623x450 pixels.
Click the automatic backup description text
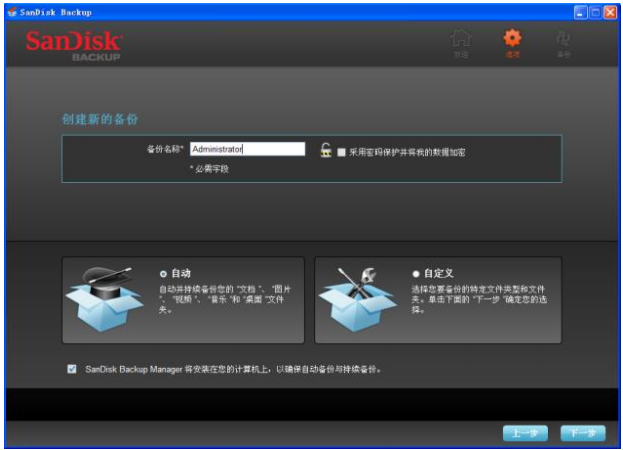pyautogui.click(x=225, y=299)
